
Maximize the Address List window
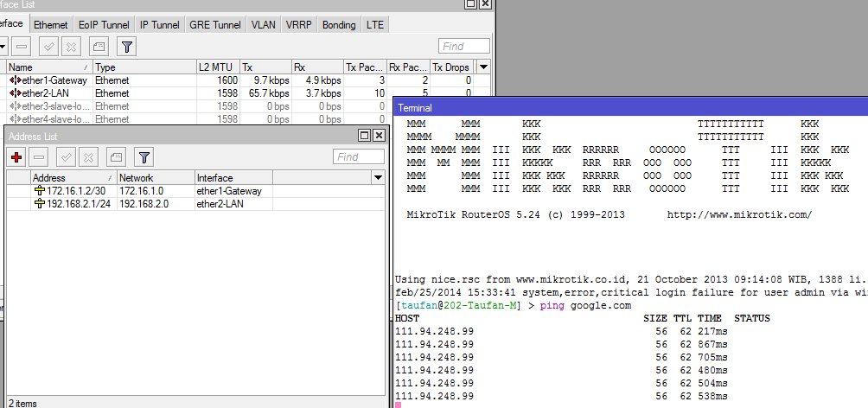click(365, 136)
